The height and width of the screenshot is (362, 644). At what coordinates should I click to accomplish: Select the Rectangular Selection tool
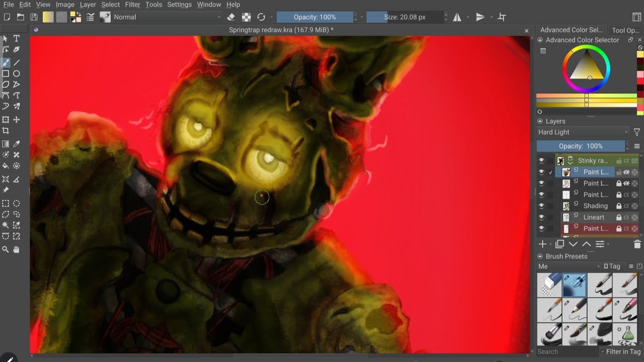point(6,203)
